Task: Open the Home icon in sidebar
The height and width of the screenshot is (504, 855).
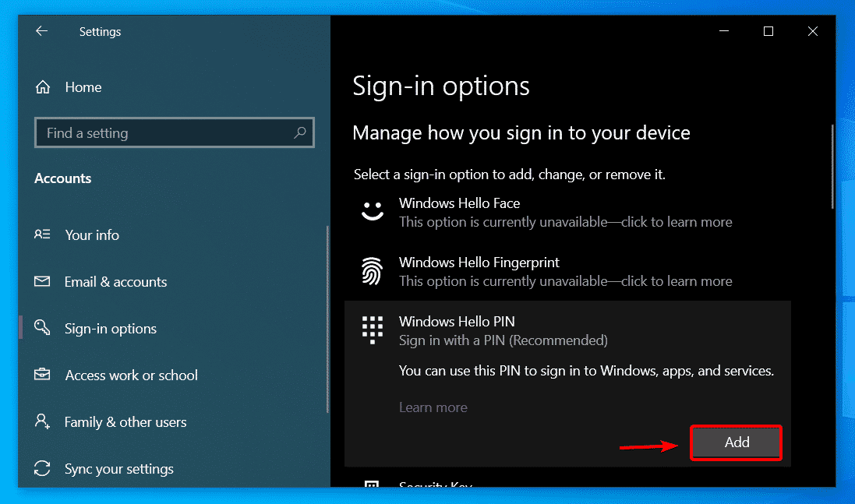Action: [43, 87]
